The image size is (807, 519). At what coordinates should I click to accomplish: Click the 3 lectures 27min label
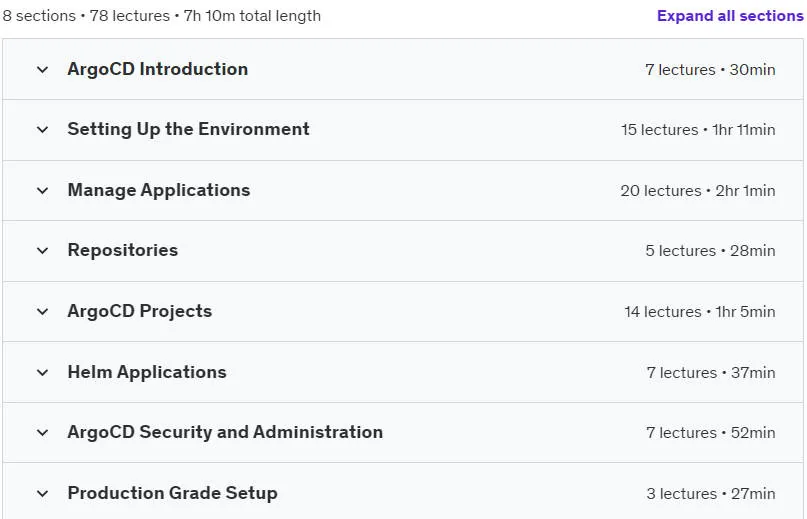(711, 494)
